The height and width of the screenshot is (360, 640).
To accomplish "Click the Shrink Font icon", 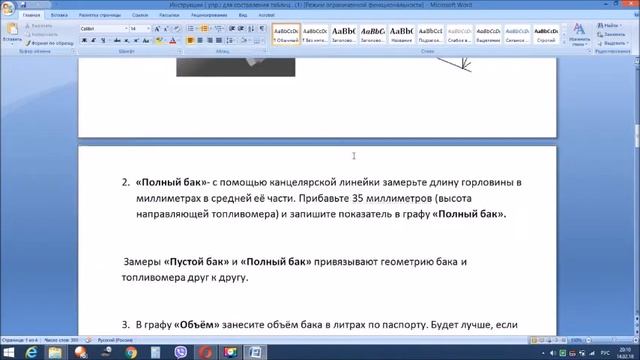I will 166,29.
